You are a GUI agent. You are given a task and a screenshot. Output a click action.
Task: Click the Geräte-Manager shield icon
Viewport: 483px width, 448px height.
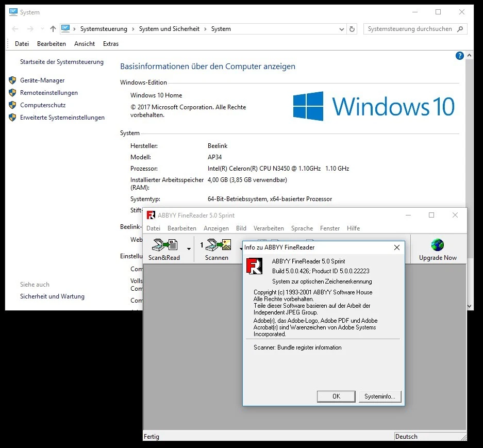[x=13, y=80]
